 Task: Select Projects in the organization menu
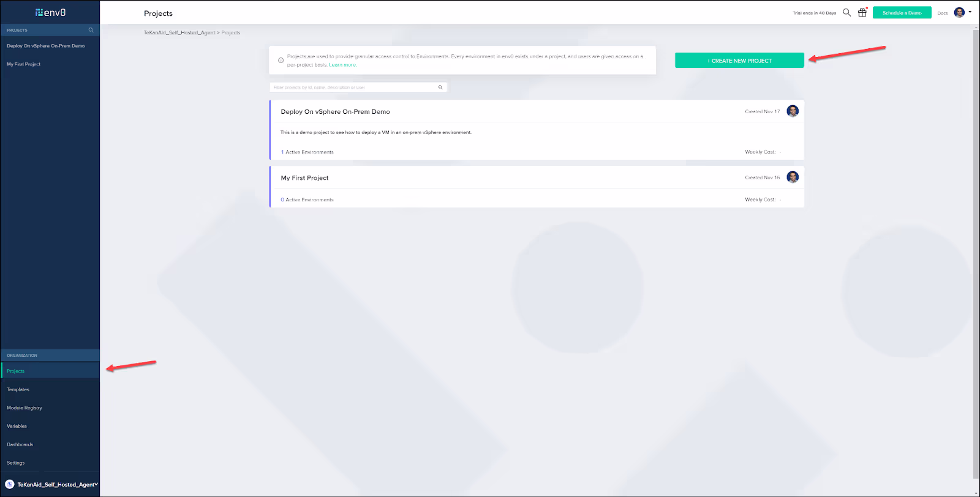click(x=50, y=371)
